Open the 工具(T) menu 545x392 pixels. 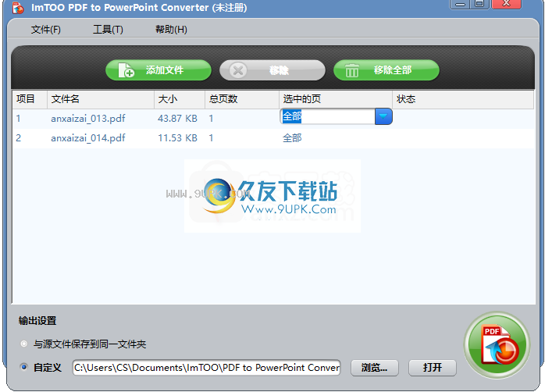click(x=108, y=30)
